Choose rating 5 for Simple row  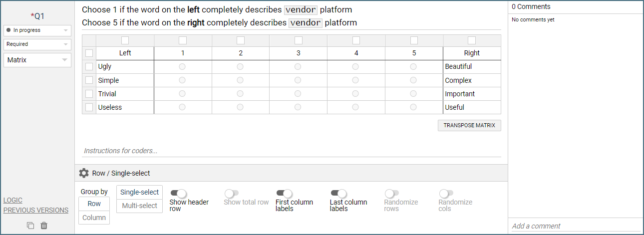[x=413, y=80]
